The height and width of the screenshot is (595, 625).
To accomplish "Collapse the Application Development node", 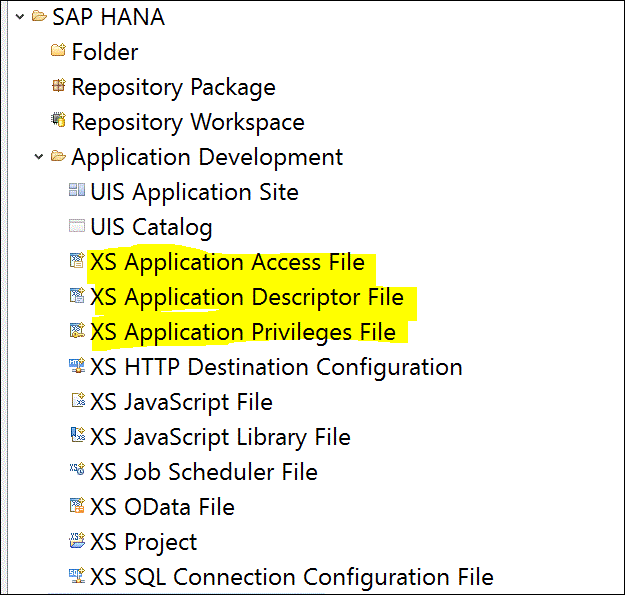I will coord(39,157).
